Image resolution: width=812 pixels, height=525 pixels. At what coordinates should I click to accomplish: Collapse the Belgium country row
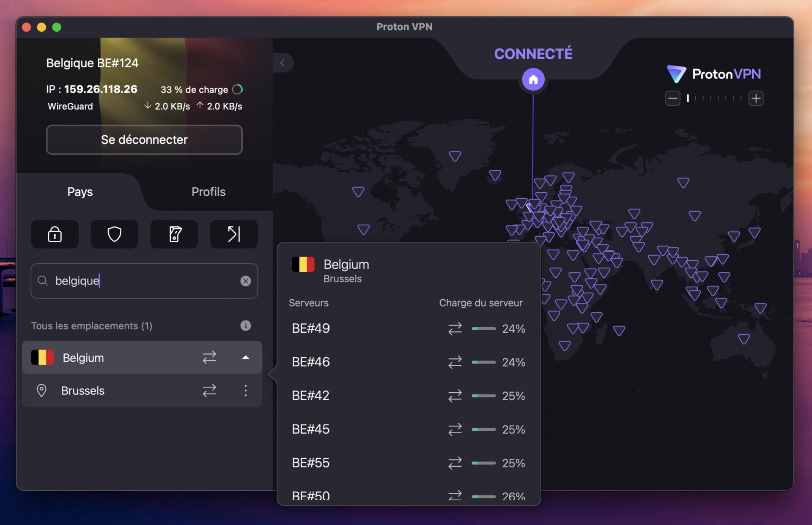point(246,358)
